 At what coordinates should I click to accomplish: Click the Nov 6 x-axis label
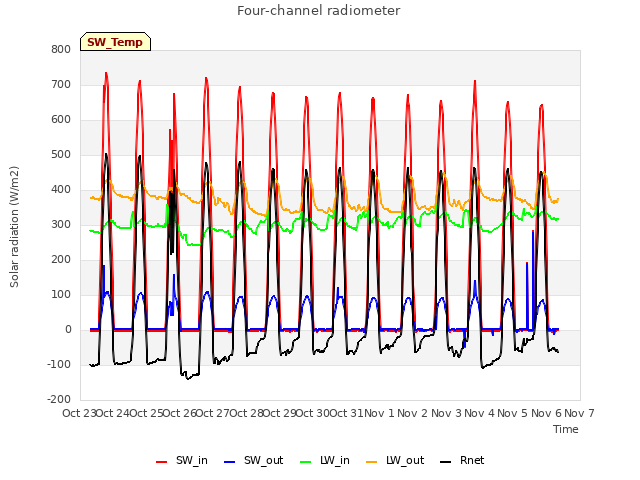pos(547,413)
